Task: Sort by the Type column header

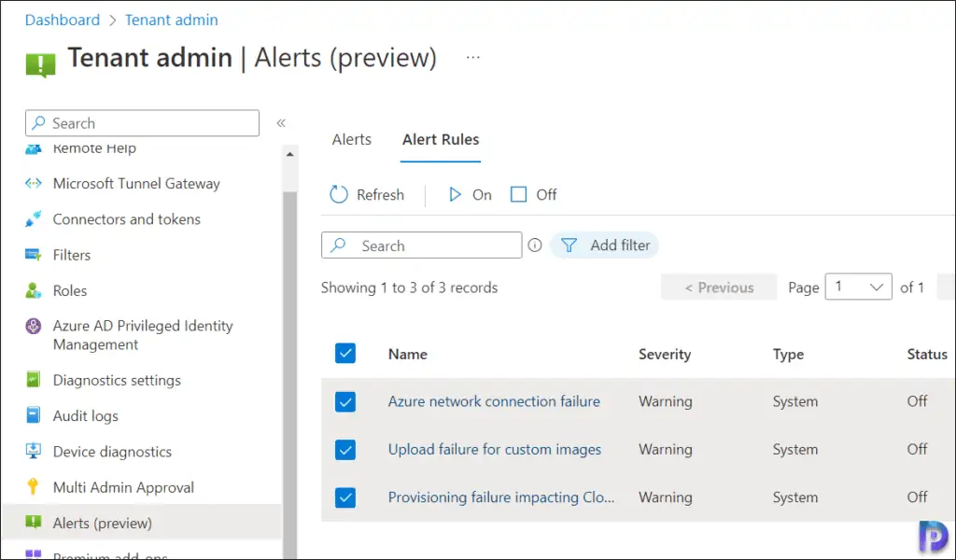Action: click(788, 354)
